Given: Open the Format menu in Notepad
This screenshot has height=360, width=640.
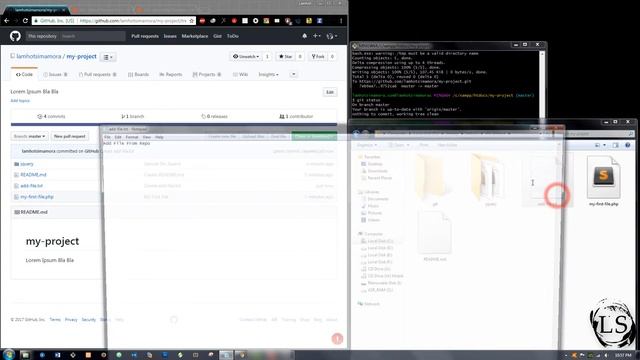Looking at the screenshot, I should 132,137.
